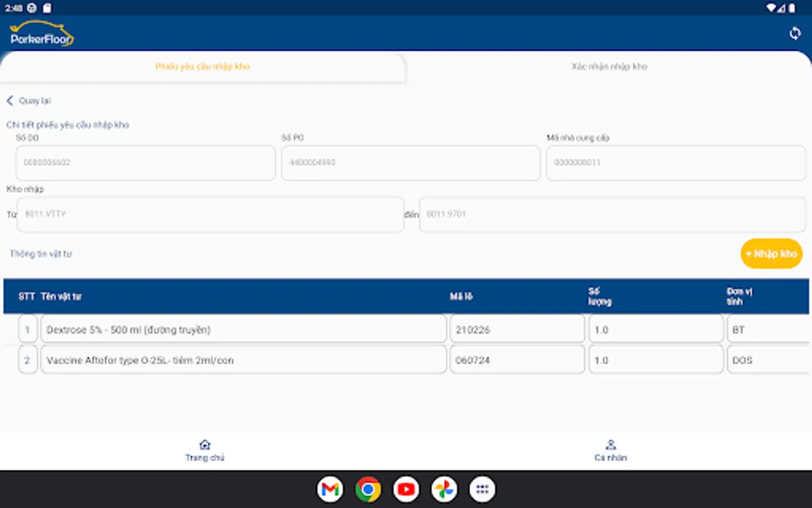Launch Gmail from the taskbar
This screenshot has height=508, width=812.
[330, 489]
